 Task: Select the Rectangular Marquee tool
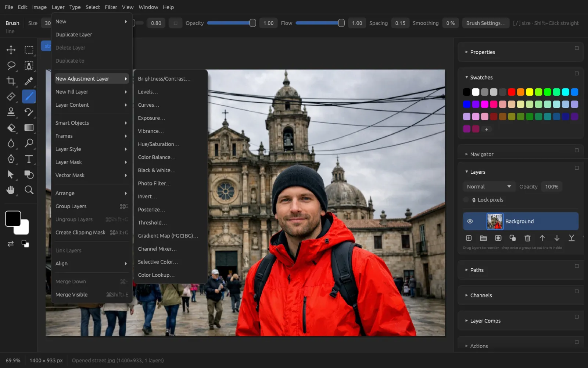[x=29, y=50]
